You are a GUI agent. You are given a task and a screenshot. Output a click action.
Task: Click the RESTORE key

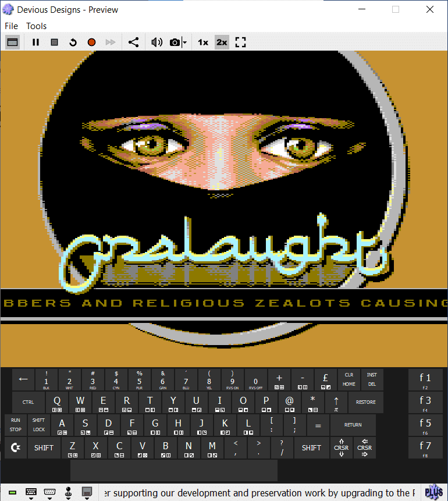tap(365, 402)
